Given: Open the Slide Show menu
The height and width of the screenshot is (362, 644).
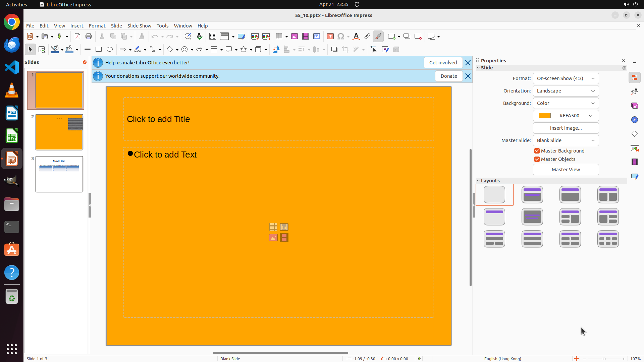Looking at the screenshot, I should click(139, 26).
